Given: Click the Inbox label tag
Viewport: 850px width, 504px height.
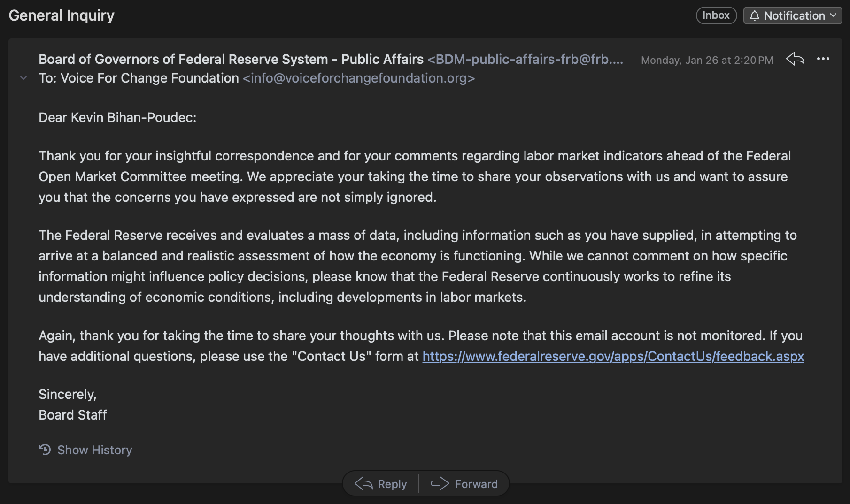Looking at the screenshot, I should click(x=716, y=15).
